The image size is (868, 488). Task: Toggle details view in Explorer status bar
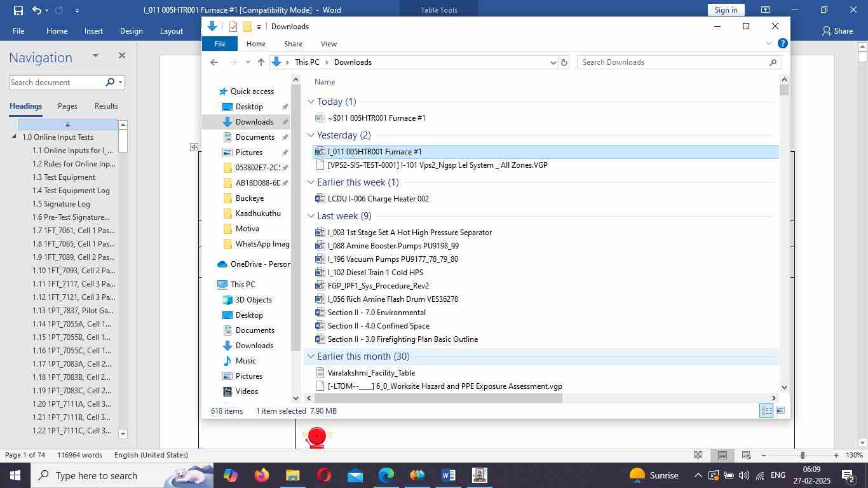766,411
